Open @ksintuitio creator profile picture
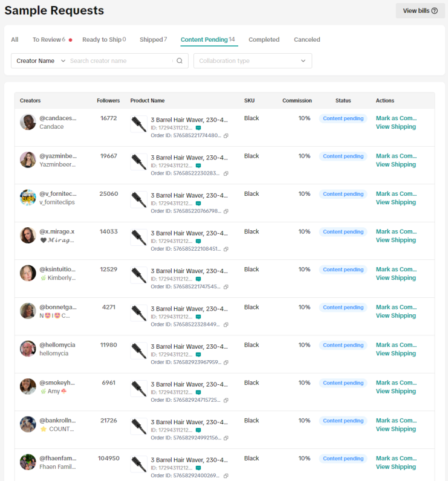This screenshot has height=481, width=448. coord(28,273)
